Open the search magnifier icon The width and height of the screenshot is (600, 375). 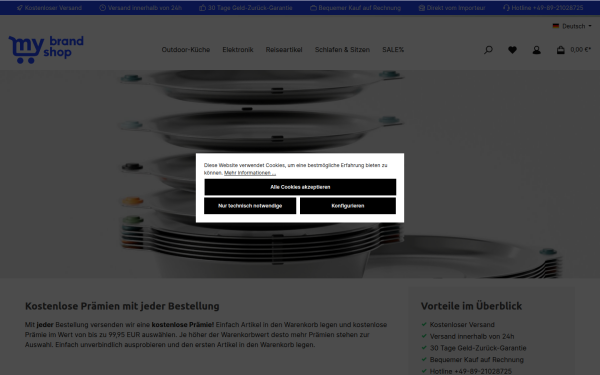tap(488, 50)
